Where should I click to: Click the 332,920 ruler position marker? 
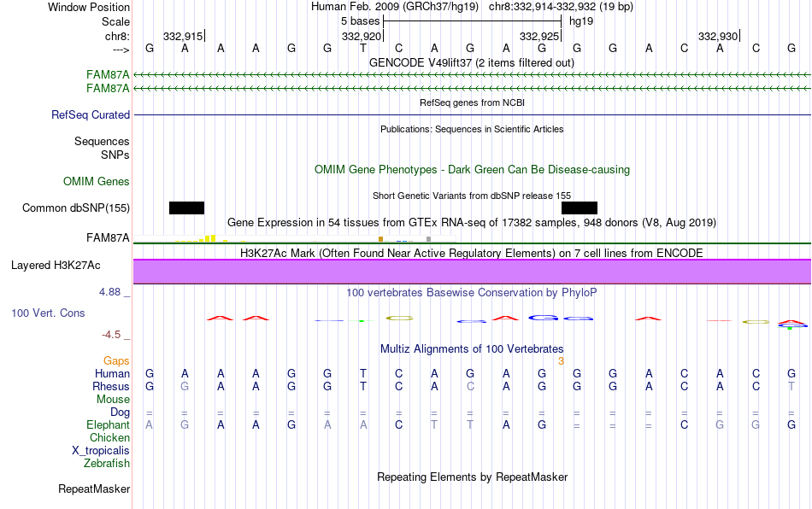point(362,36)
